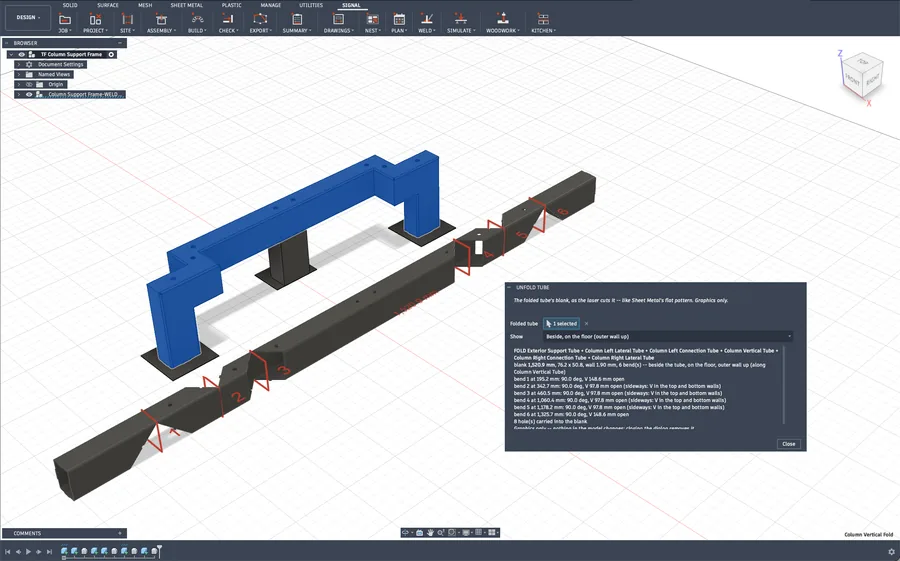
Task: Click the timeline end marker handle
Action: click(x=160, y=550)
